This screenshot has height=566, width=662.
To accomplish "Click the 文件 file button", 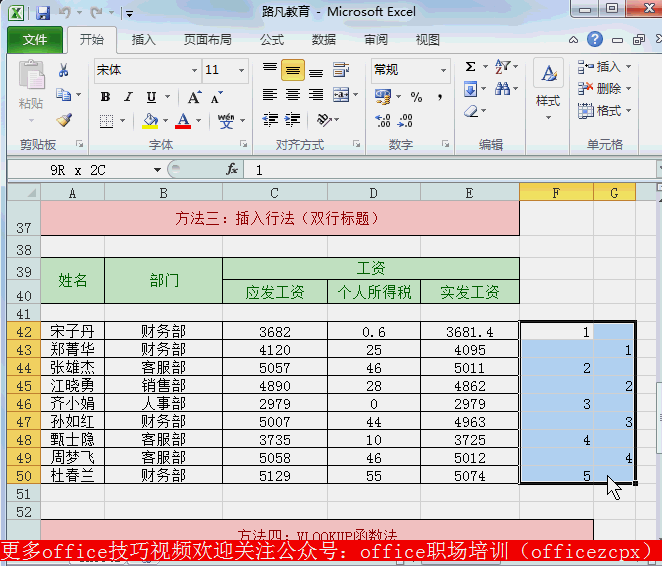I will [x=35, y=40].
